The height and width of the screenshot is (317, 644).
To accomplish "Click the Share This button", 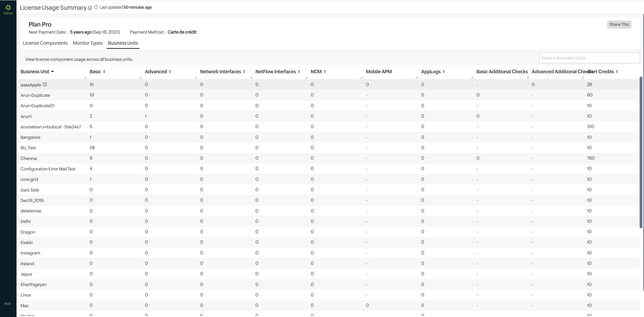I will point(619,25).
